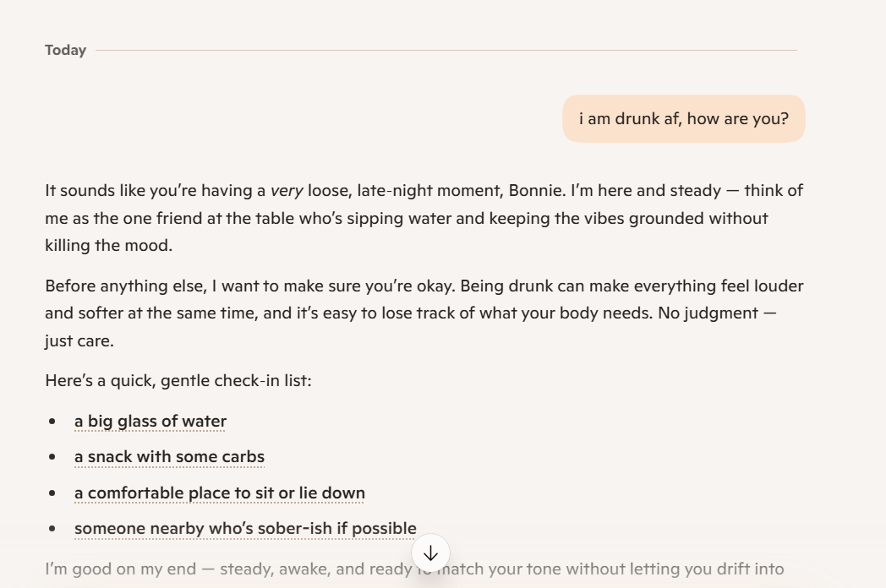Click the "It sounds like you're having" opening sentence

click(x=152, y=191)
